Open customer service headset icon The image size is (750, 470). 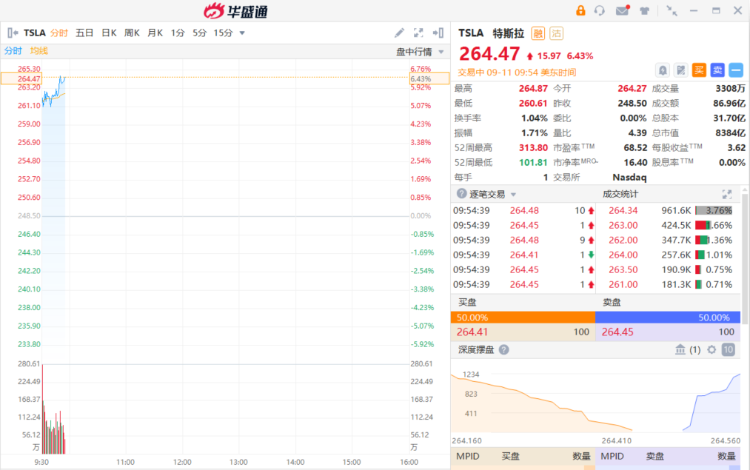pyautogui.click(x=600, y=10)
